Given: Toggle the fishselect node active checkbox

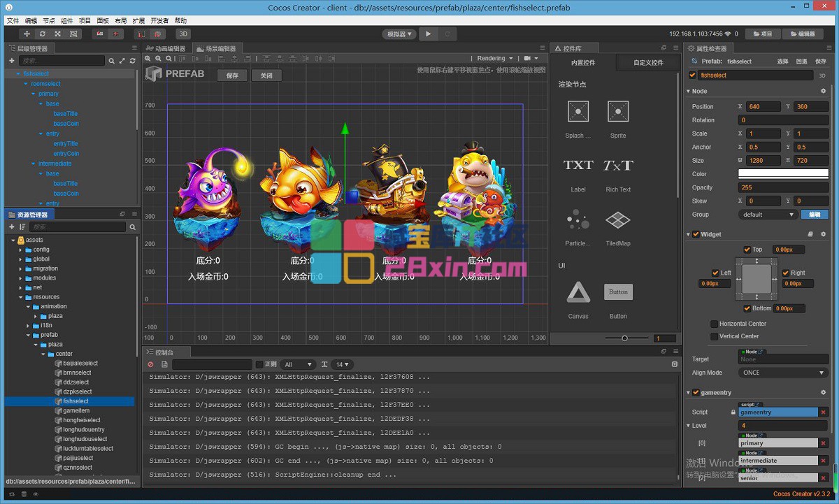Looking at the screenshot, I should point(693,75).
